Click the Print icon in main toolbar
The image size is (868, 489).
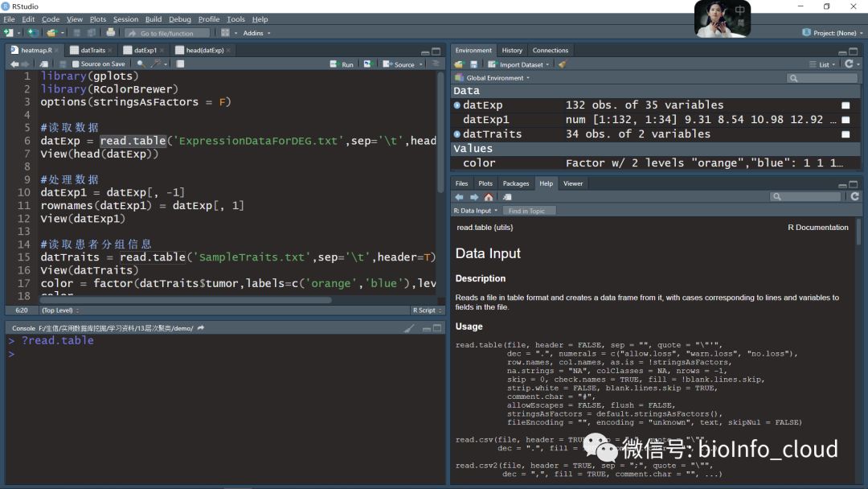click(111, 33)
